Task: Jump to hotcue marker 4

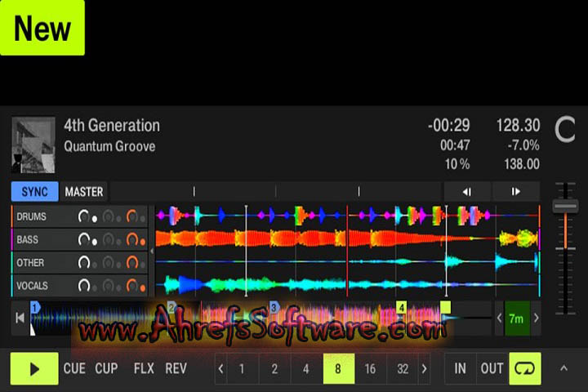Action: click(401, 307)
